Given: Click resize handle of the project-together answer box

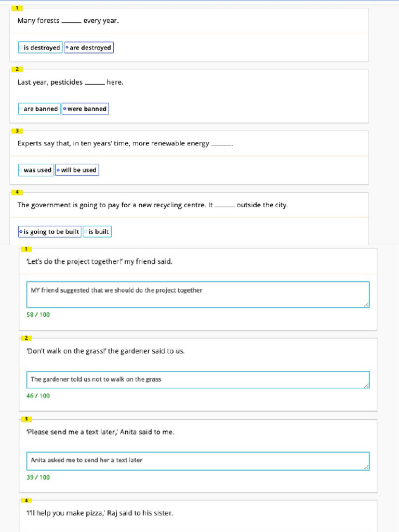Looking at the screenshot, I should tap(367, 304).
